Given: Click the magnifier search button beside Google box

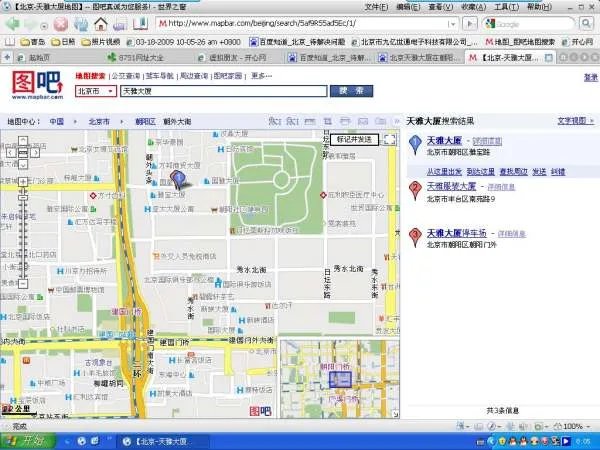Looking at the screenshot, I should click(x=586, y=24).
